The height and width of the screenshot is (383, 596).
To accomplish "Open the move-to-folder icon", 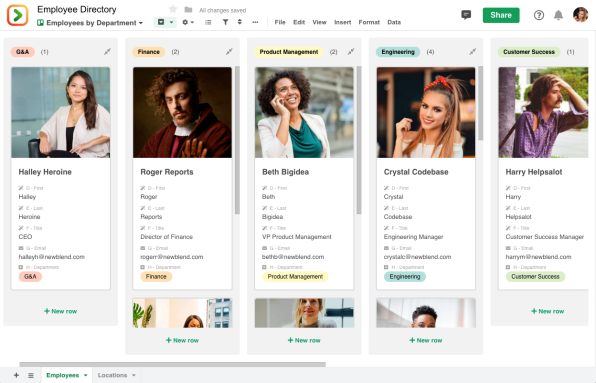I will (188, 9).
